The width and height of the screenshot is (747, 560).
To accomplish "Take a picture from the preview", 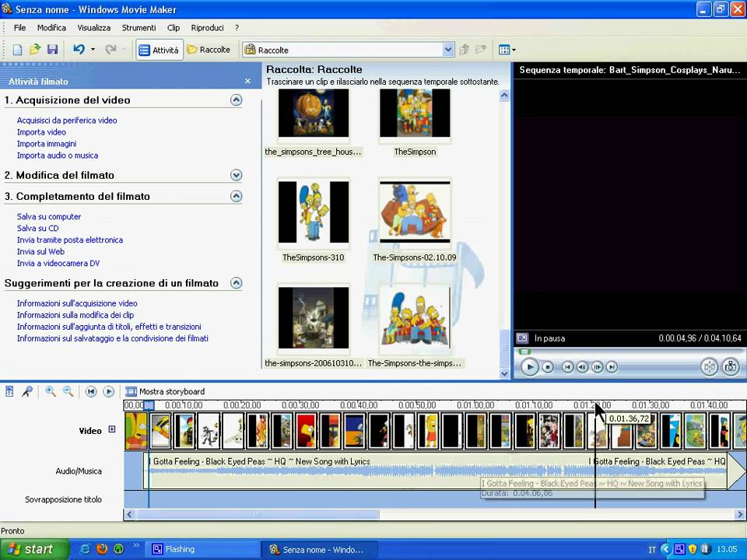I will pos(731,366).
